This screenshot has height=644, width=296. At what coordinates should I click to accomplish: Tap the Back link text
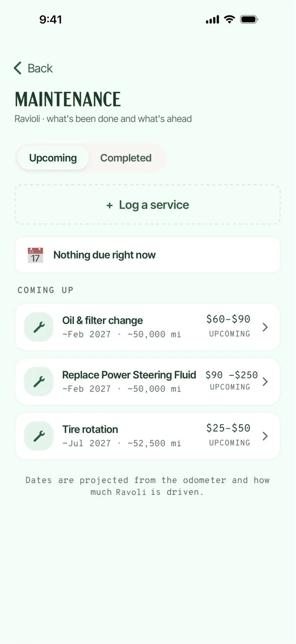[x=40, y=68]
